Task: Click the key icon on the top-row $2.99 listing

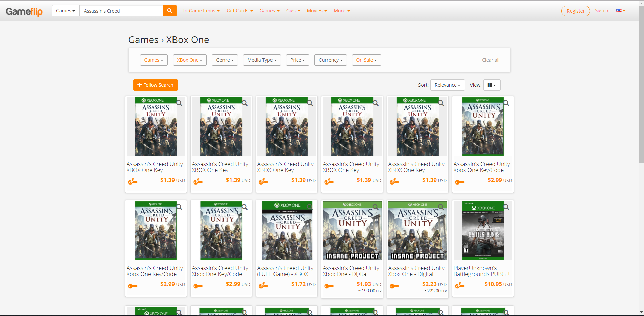Action: 460,182
